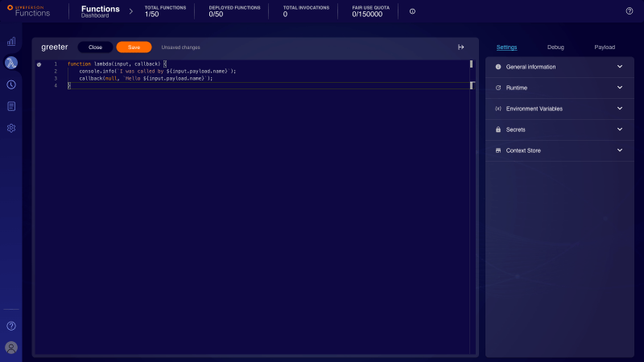
Task: Expand the Context Store section chevron
Action: 620,150
